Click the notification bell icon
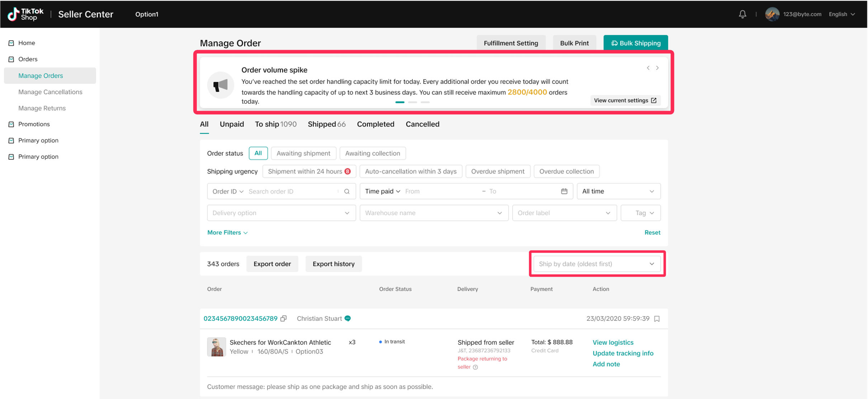This screenshot has height=399, width=868. [742, 14]
